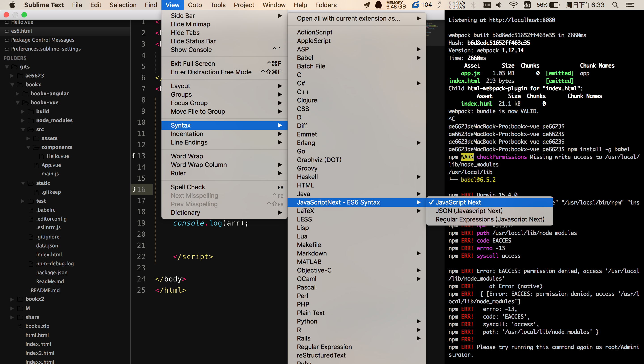Image resolution: width=644 pixels, height=364 pixels.
Task: Click the keyboard input source icon
Action: (x=487, y=5)
